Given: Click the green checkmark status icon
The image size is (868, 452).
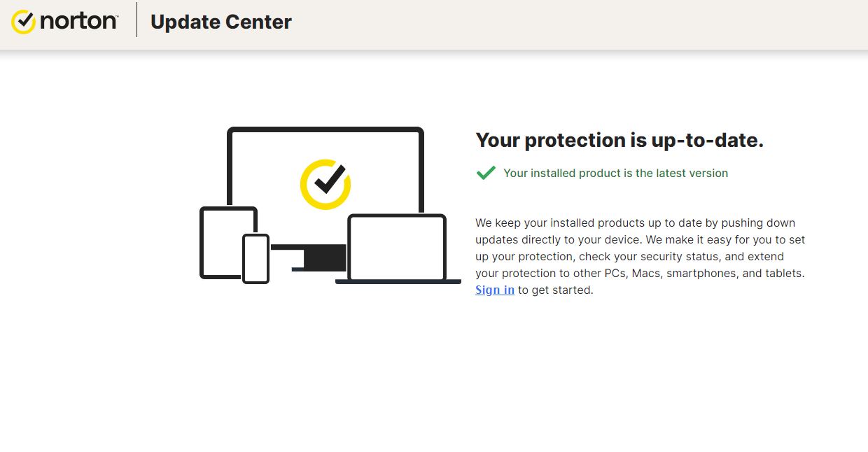Looking at the screenshot, I should click(x=486, y=173).
